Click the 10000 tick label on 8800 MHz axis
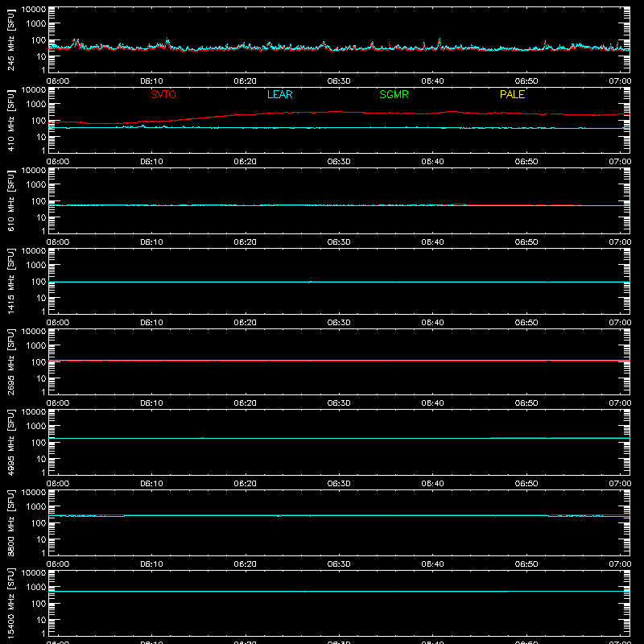 [x=34, y=493]
